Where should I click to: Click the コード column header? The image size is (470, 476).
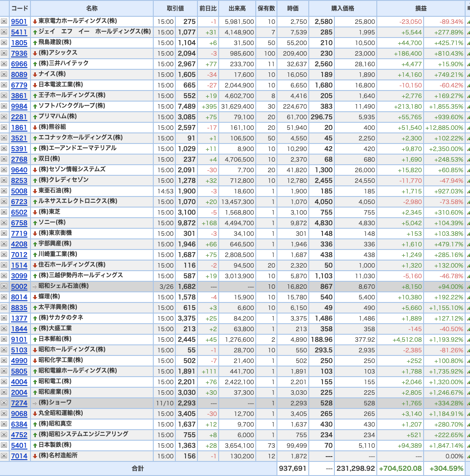[x=20, y=8]
